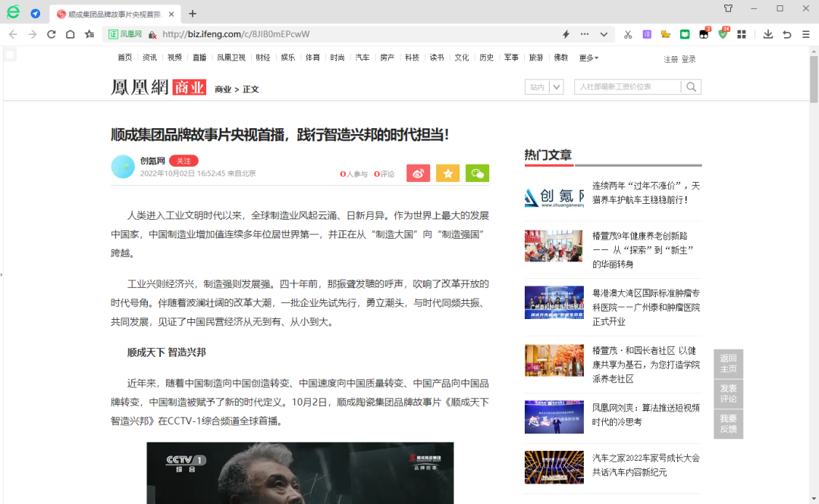Open the 视频 navigation item
Image resolution: width=819 pixels, height=504 pixels.
tap(174, 58)
